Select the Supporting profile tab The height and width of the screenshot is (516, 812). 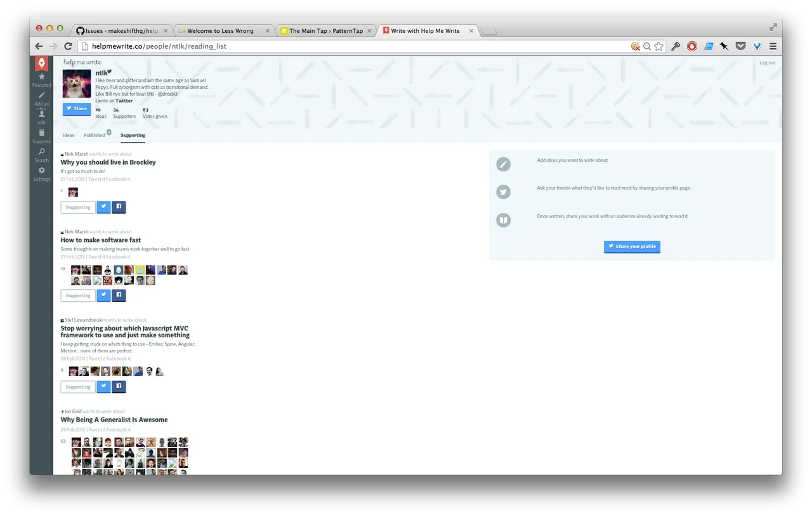point(133,135)
